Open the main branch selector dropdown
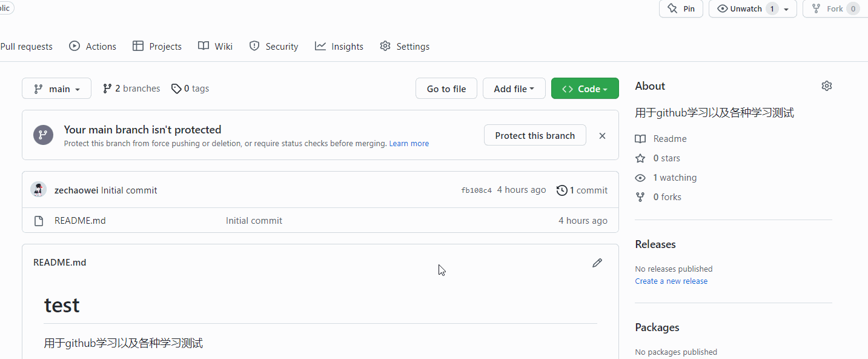Screen dimensions: 868x359 tap(56, 88)
